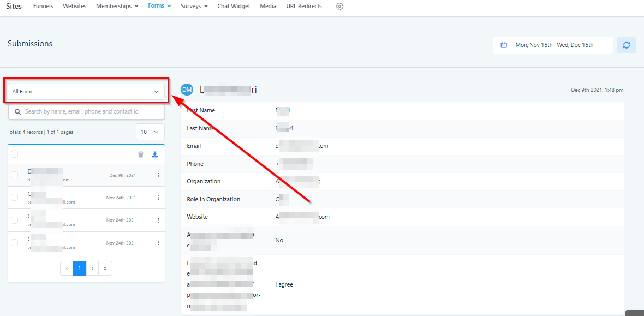Open the URL Redirects tab

coord(303,7)
